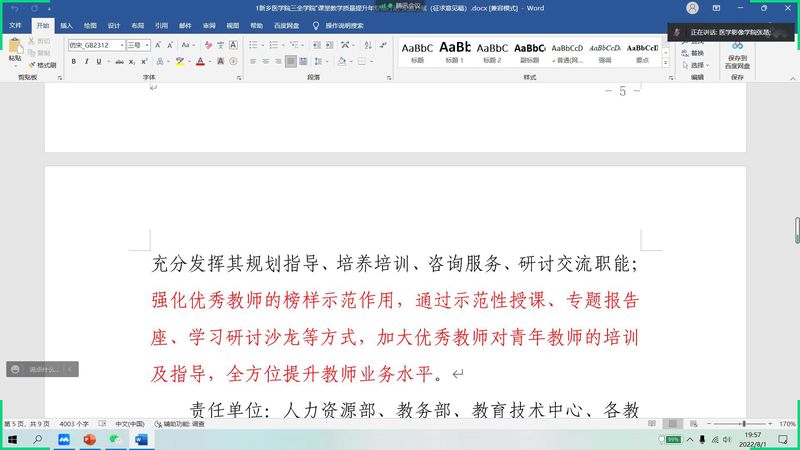The height and width of the screenshot is (450, 800).
Task: Toggle Underline formatting
Action: point(100,61)
